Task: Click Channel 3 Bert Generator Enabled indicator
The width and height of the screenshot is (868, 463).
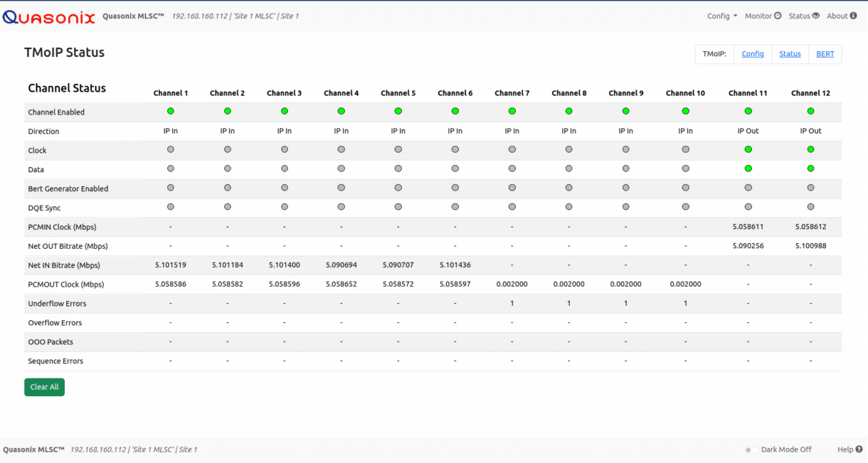Action: pyautogui.click(x=284, y=188)
